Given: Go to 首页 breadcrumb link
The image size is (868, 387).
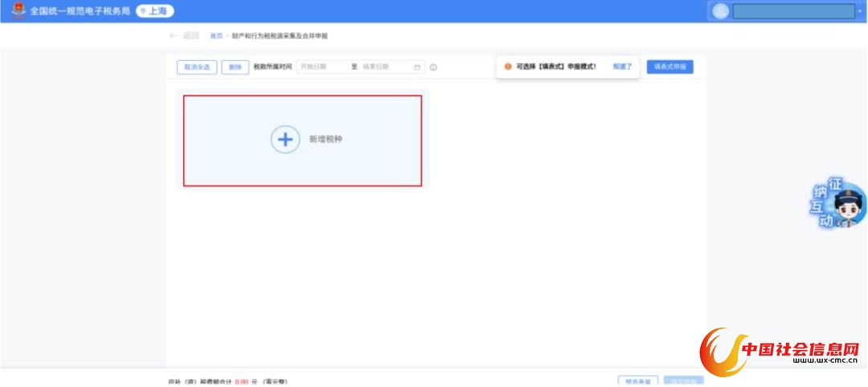Looking at the screenshot, I should (x=215, y=36).
